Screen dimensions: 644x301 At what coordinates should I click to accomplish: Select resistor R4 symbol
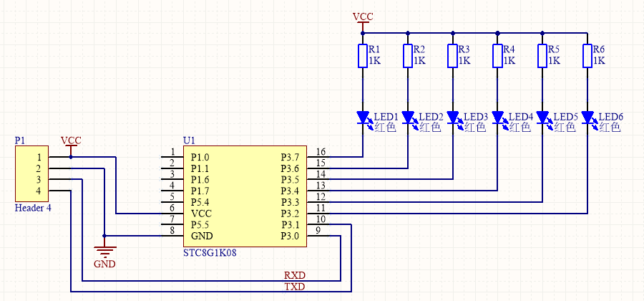[x=497, y=56]
